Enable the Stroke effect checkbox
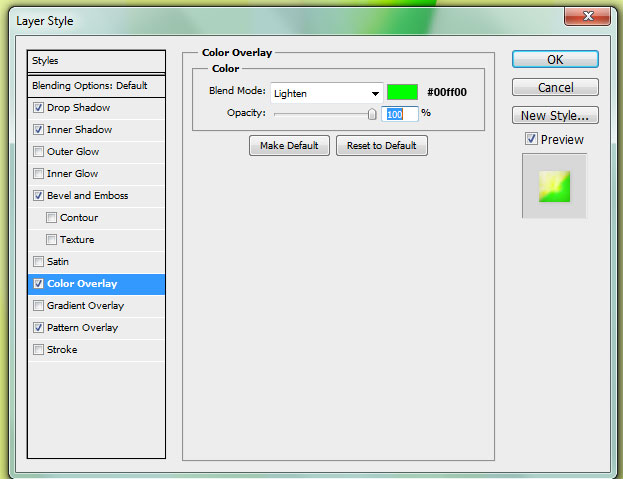623x479 pixels. [39, 350]
